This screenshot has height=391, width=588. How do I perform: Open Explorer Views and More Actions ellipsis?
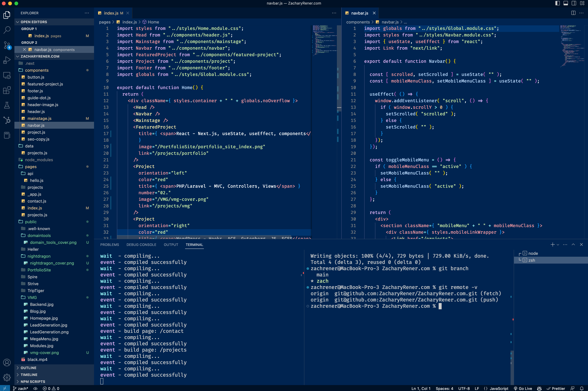pyautogui.click(x=87, y=13)
